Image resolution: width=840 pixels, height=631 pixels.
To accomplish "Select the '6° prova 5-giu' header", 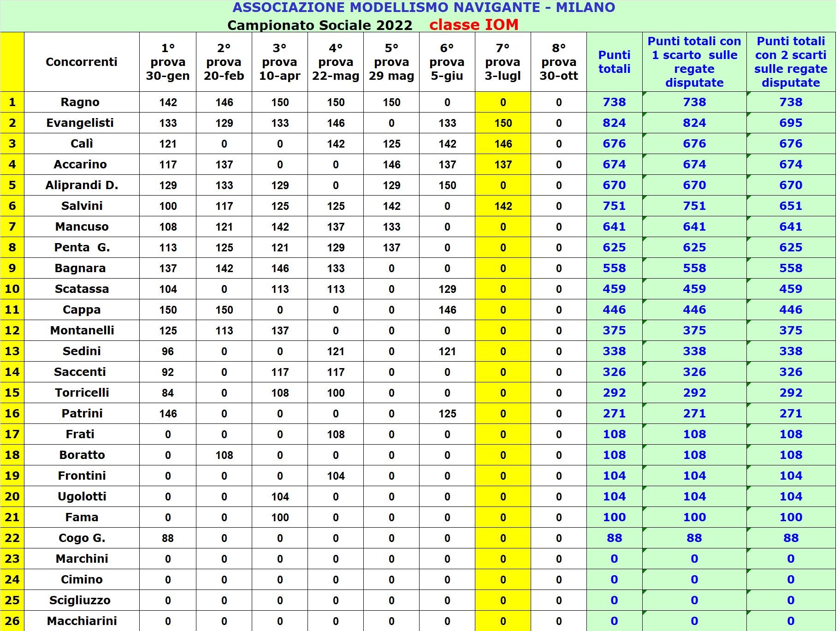I will tap(447, 62).
